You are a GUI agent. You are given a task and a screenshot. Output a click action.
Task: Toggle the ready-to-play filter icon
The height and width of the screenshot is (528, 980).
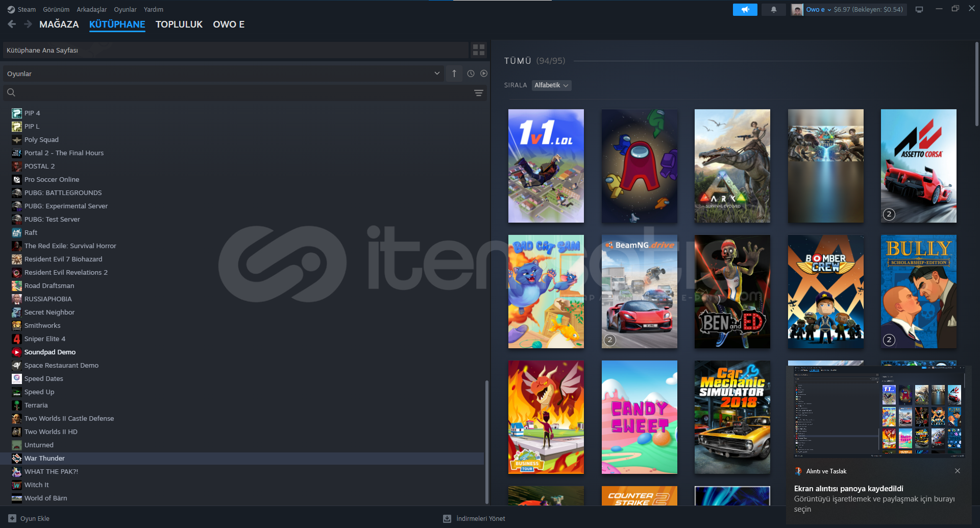click(483, 74)
